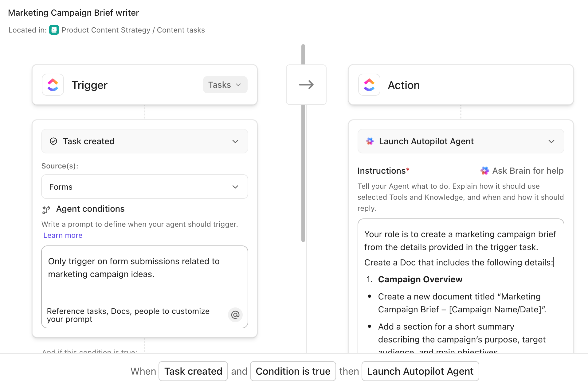
Task: Click Ask Brain for help
Action: tap(528, 171)
